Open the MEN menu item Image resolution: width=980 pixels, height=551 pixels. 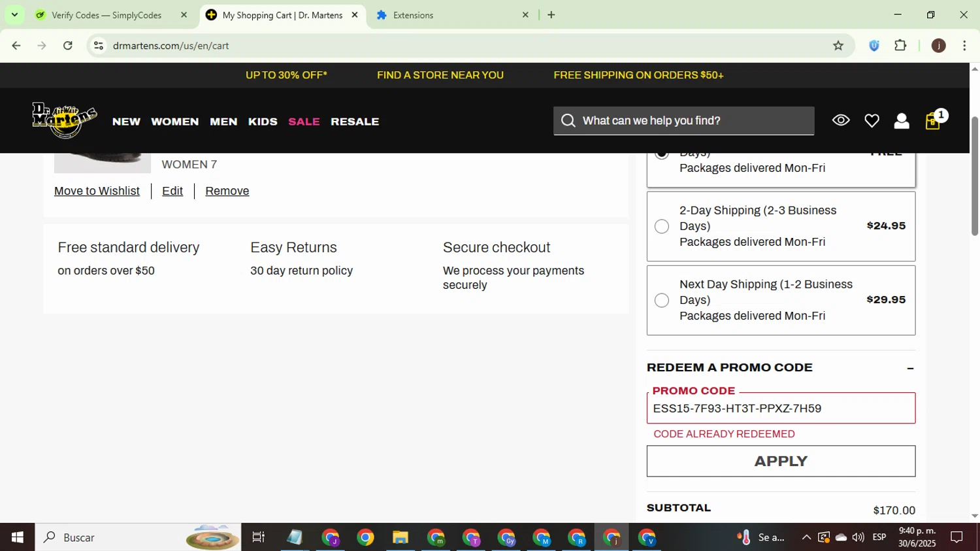[x=223, y=122]
